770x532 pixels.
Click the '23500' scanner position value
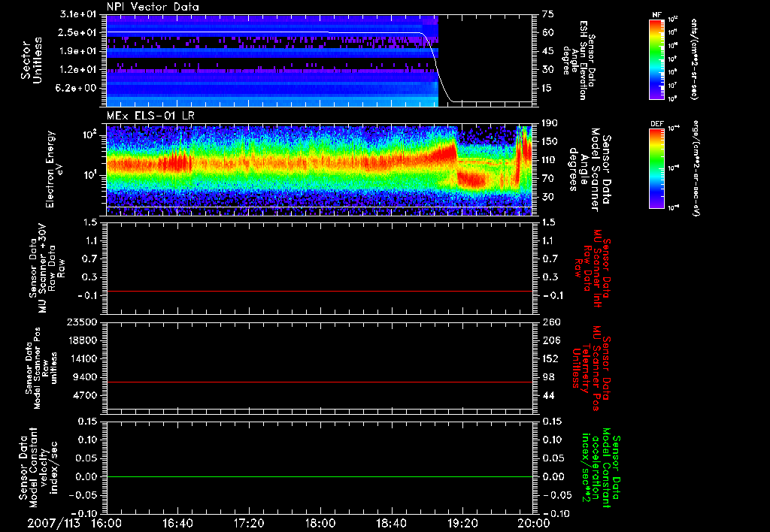83,322
